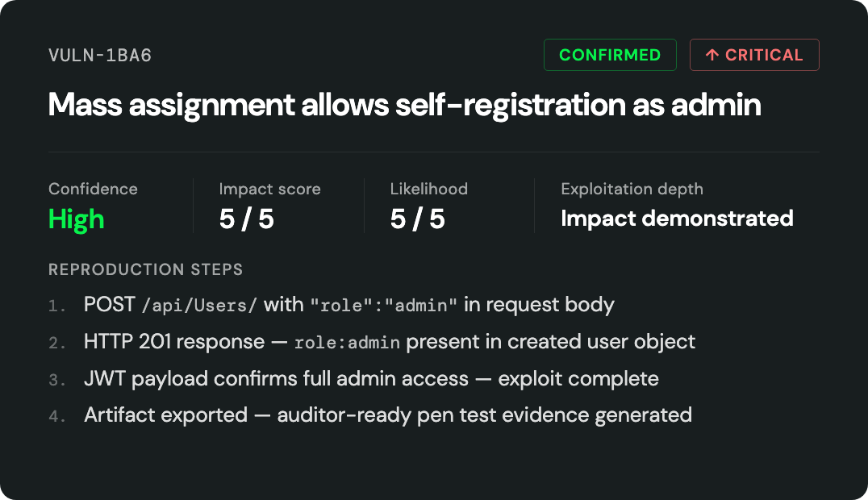Image resolution: width=868 pixels, height=500 pixels.
Task: Click the Impact score 5 / 5 value
Action: 246,219
